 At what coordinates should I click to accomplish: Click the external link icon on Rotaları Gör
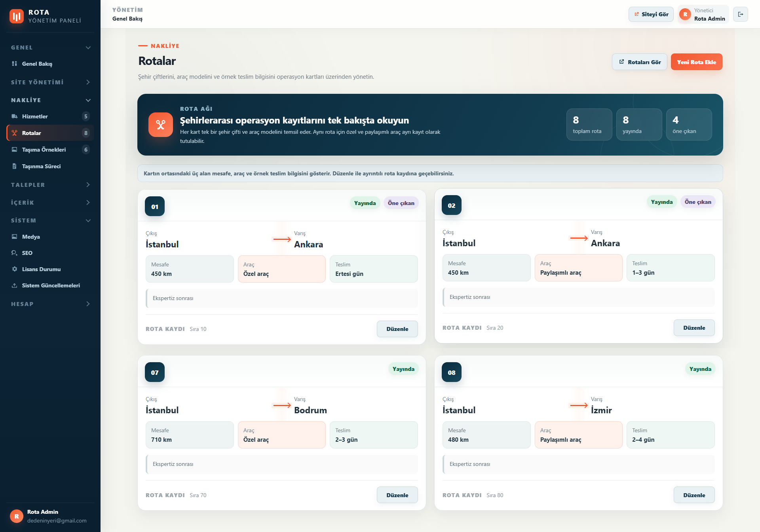coord(621,62)
